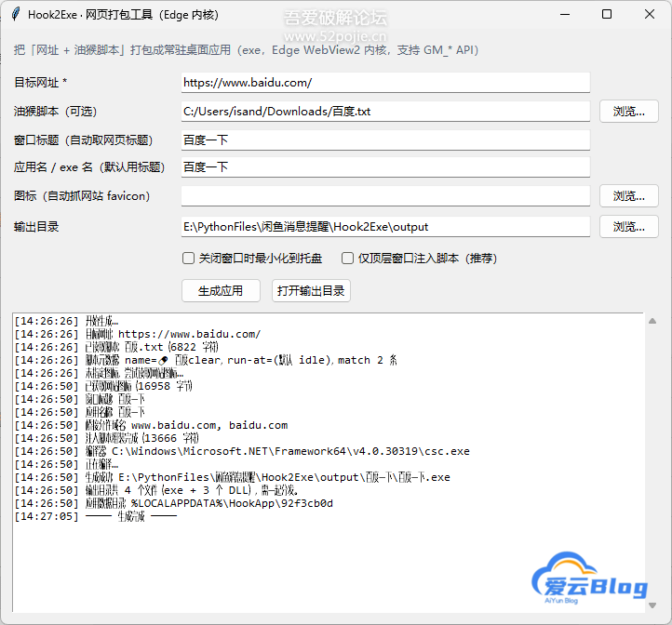Viewport: 672px width, 625px height.
Task: Minimize the Hook2Exe window
Action: point(565,14)
